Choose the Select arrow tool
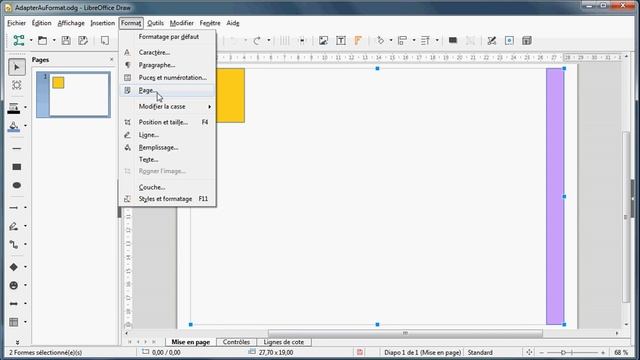 click(17, 67)
